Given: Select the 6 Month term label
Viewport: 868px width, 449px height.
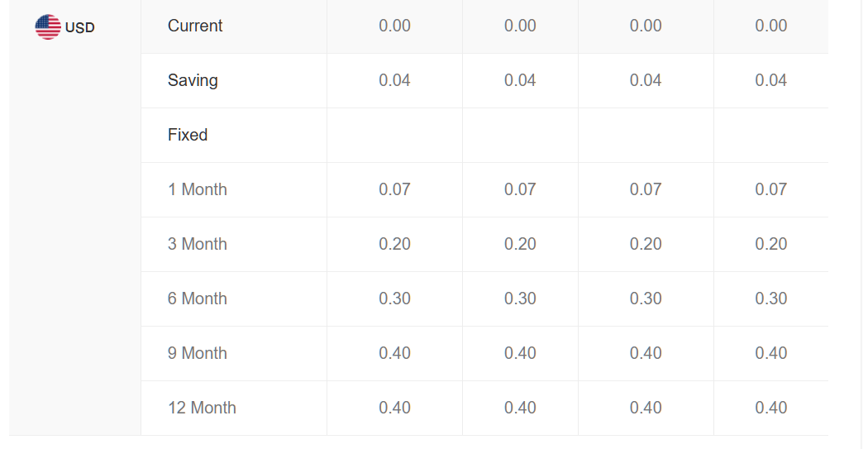Looking at the screenshot, I should (x=198, y=299).
